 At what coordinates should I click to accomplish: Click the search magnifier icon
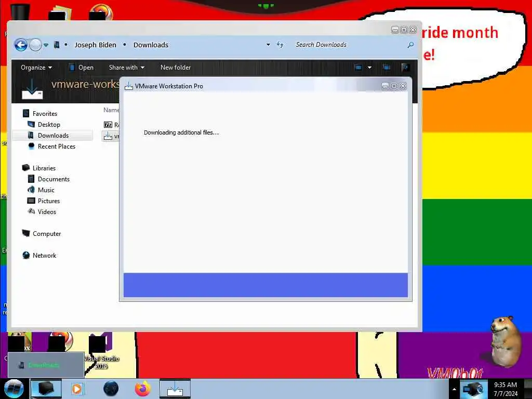click(x=410, y=45)
